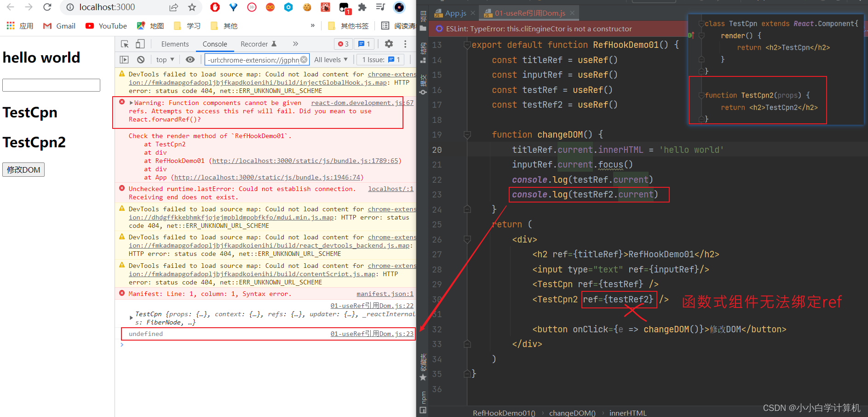Open the YouTube bookmark
This screenshot has width=868, height=417.
coord(106,26)
